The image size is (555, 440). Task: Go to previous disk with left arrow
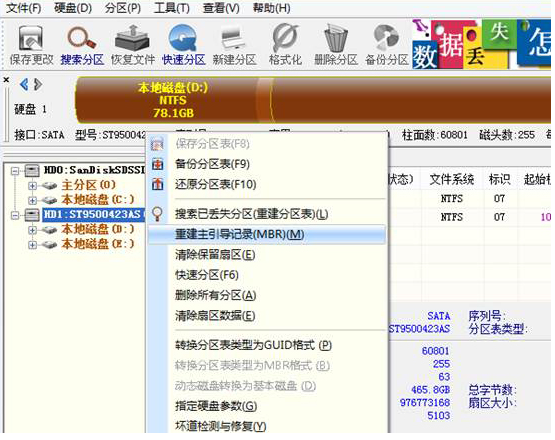point(24,85)
